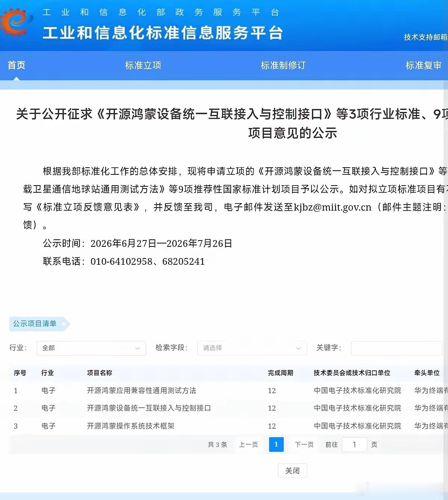Image resolution: width=448 pixels, height=500 pixels.
Task: Click the 完成周期 column header
Action: (281, 373)
